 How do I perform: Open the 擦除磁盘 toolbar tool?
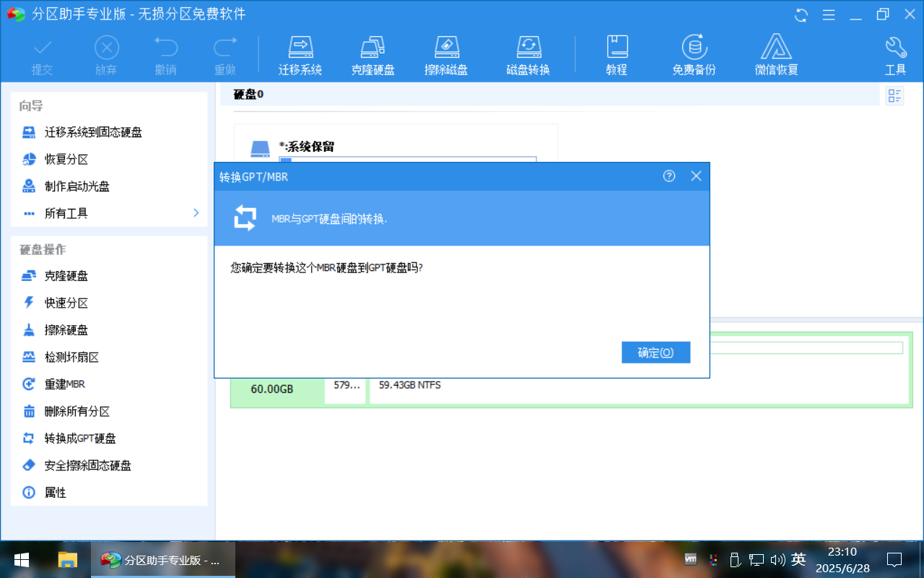(x=446, y=56)
